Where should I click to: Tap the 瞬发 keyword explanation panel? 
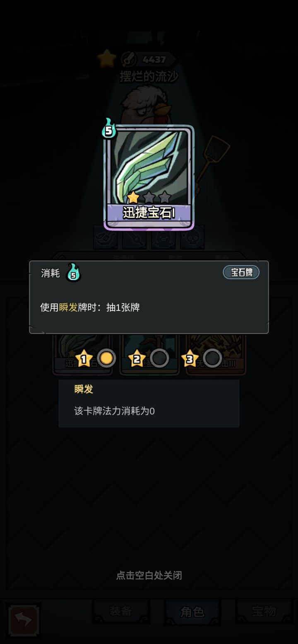click(x=149, y=403)
